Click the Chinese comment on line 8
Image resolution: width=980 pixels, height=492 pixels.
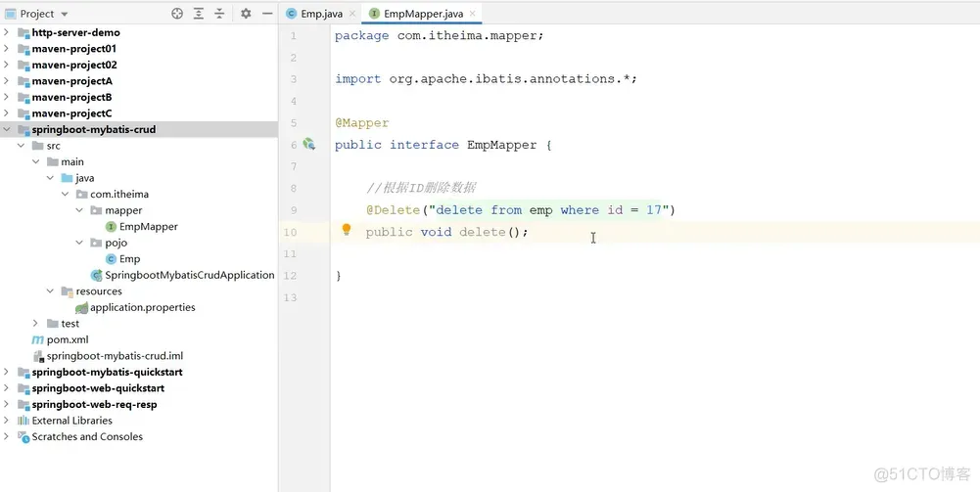point(422,188)
